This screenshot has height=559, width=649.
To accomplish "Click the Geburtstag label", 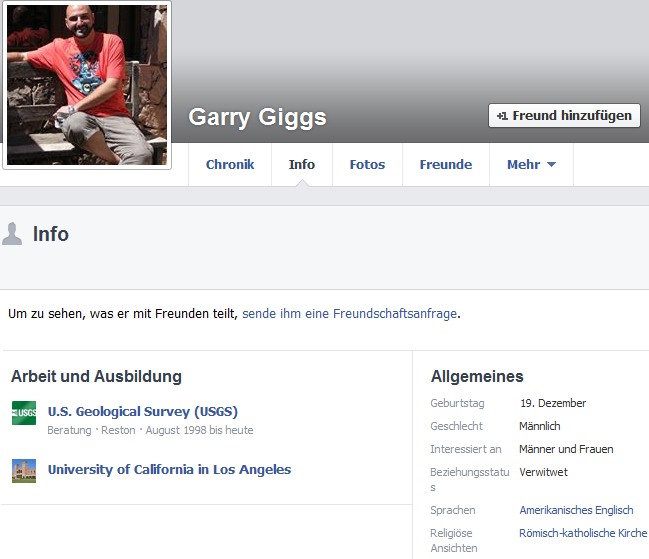I will coord(457,403).
